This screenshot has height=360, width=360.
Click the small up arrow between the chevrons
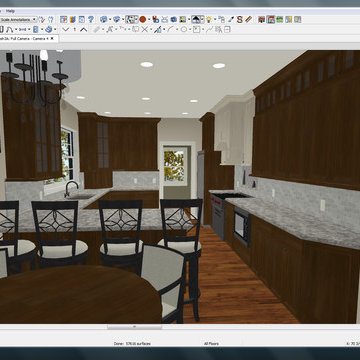pyautogui.click(x=75, y=29)
